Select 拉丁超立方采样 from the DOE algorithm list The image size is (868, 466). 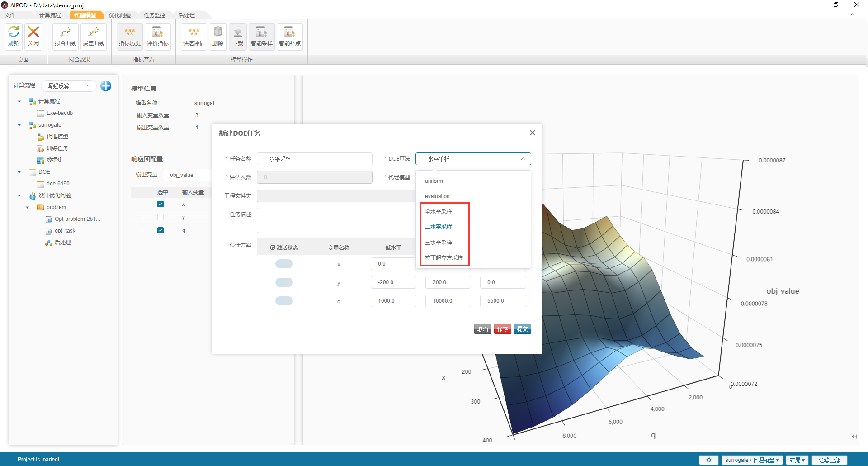point(443,258)
